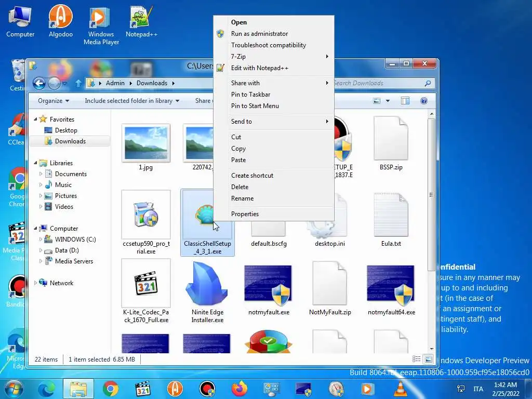Switch to large icons view in status bar

tap(429, 359)
